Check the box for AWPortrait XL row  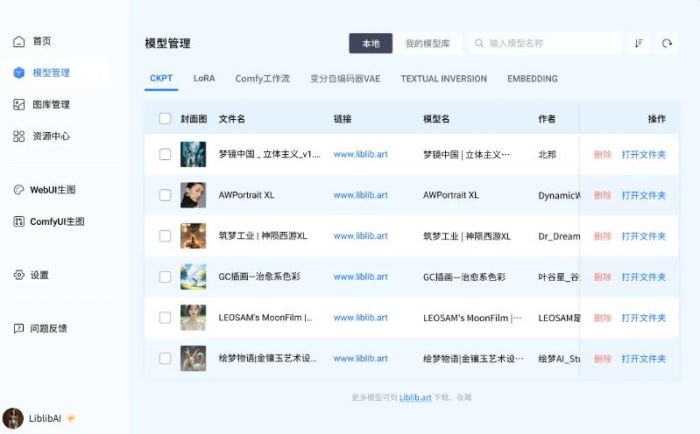165,195
